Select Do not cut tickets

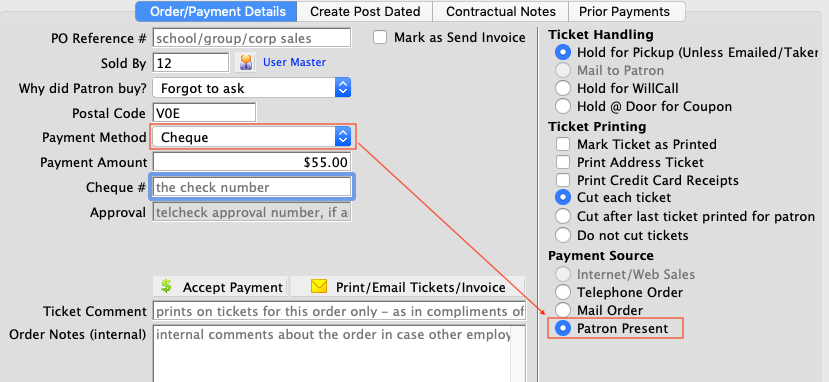563,235
